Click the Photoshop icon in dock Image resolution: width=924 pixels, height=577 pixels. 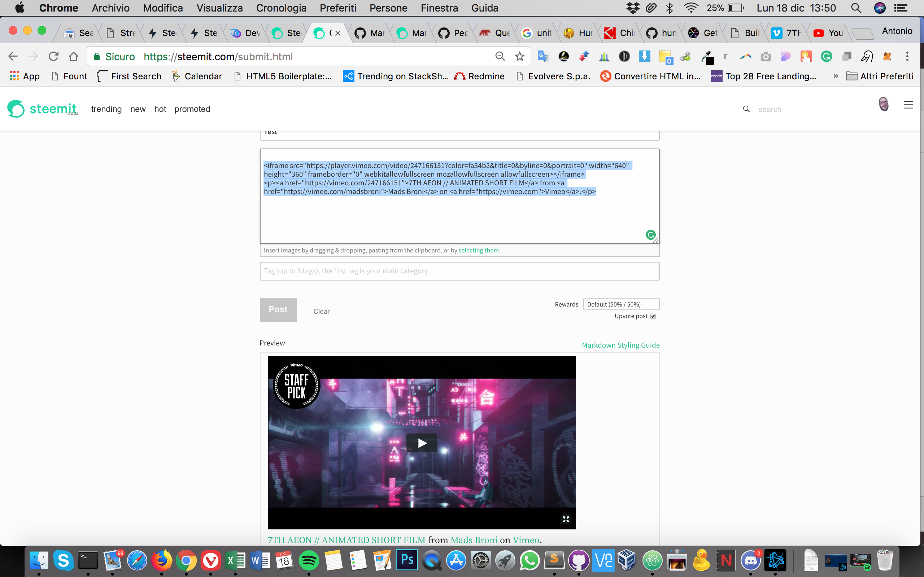pyautogui.click(x=406, y=560)
